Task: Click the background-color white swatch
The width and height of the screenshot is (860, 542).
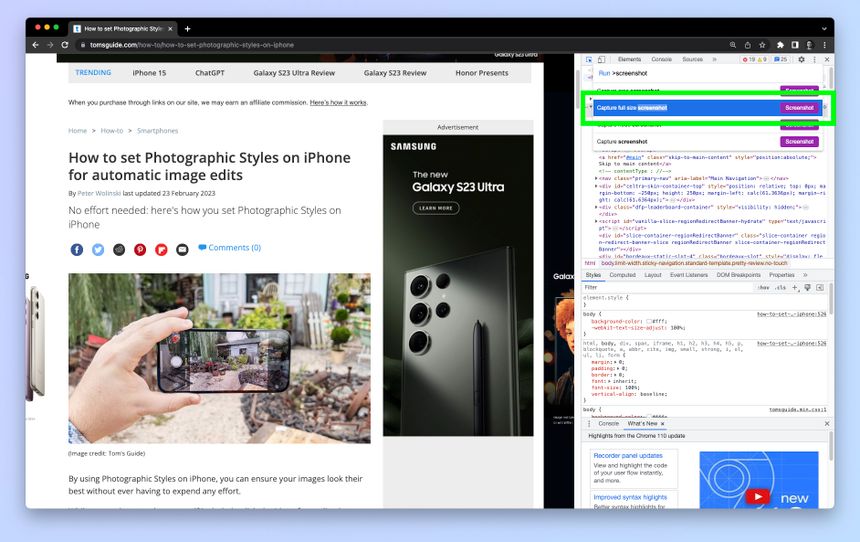Action: point(648,321)
